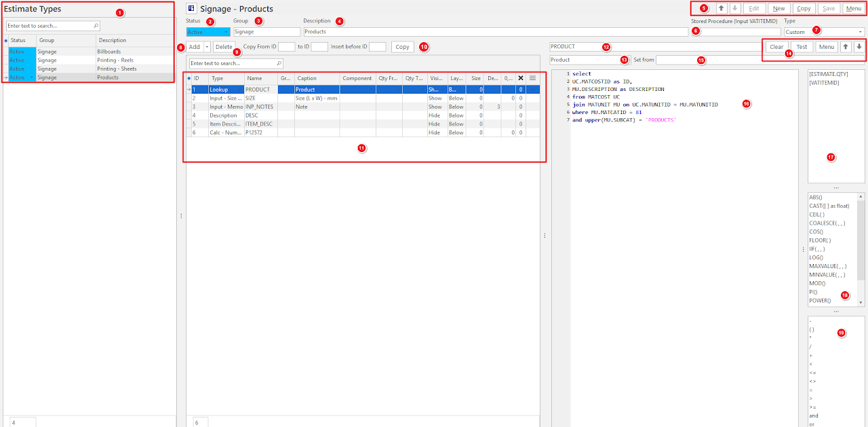This screenshot has height=427, width=868.
Task: Select the INP_NOTES item row
Action: [x=363, y=107]
